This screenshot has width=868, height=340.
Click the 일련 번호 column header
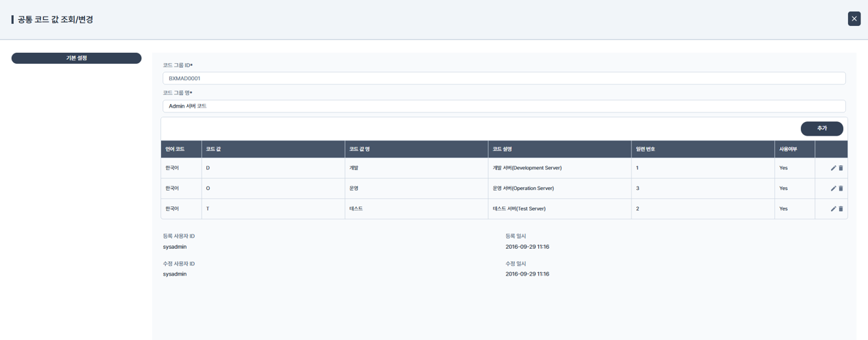click(x=703, y=149)
